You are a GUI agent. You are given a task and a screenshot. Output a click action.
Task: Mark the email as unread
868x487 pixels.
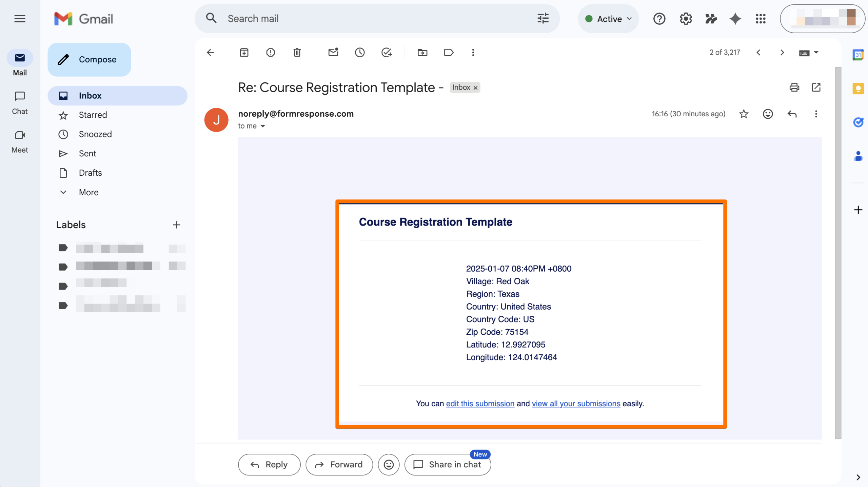333,53
